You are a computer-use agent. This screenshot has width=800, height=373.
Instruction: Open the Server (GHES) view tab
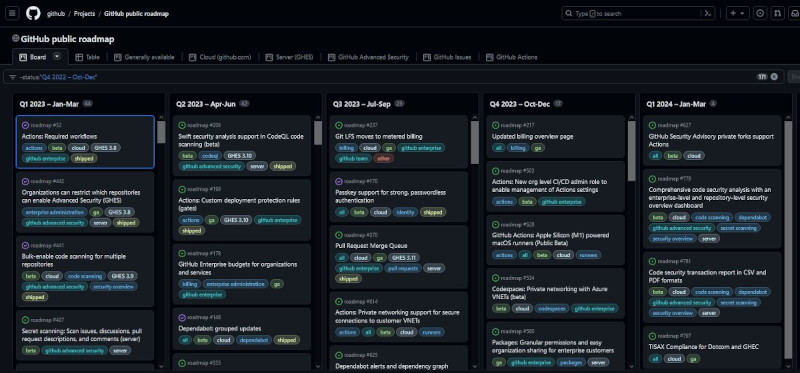(x=290, y=57)
